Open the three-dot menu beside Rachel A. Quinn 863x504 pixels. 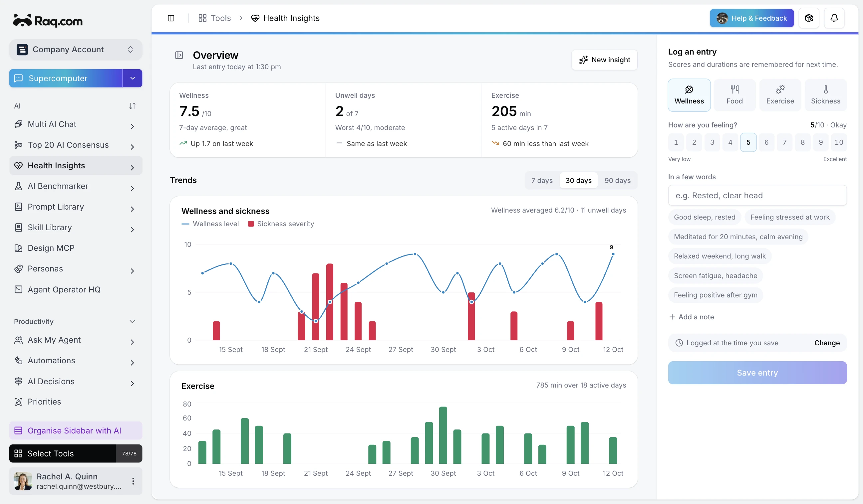click(x=133, y=481)
